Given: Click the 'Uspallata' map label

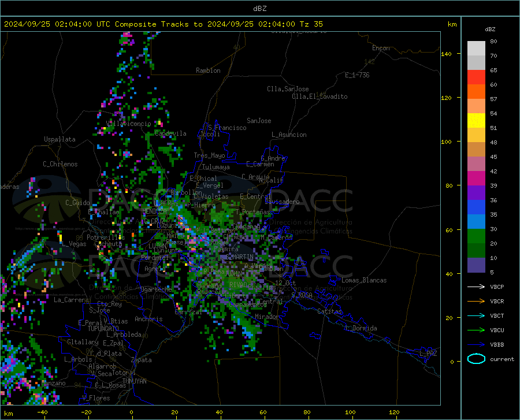Looking at the screenshot, I should [60, 139].
